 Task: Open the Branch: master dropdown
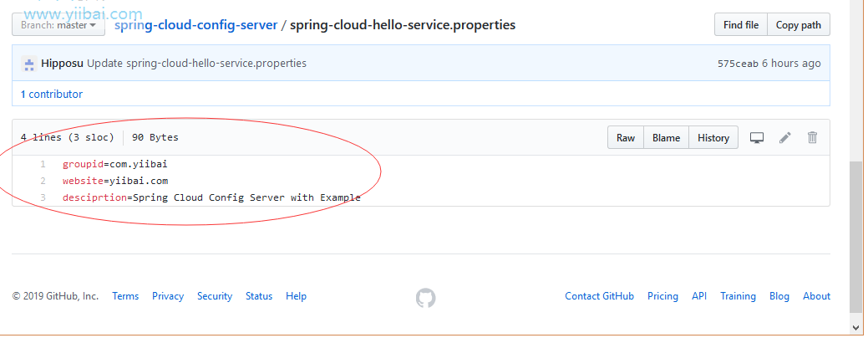click(58, 25)
